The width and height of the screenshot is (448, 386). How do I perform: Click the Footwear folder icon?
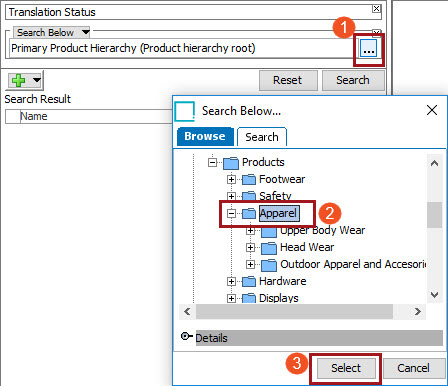click(x=249, y=179)
